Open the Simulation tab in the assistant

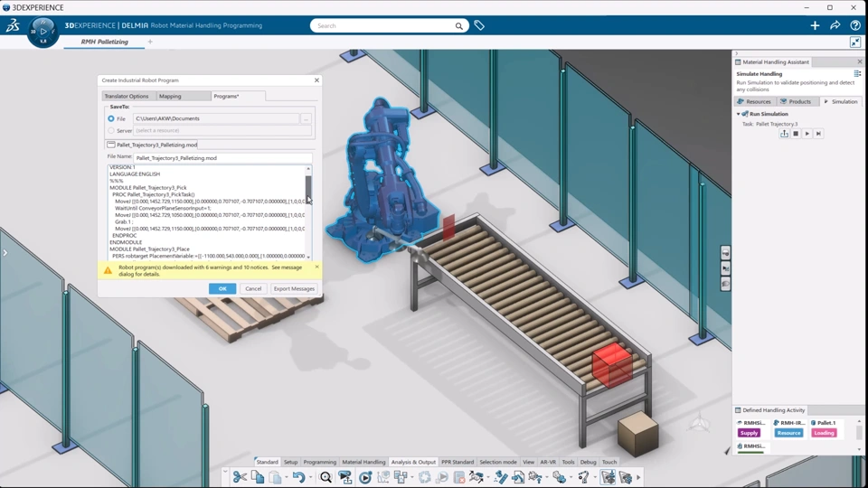coord(840,102)
